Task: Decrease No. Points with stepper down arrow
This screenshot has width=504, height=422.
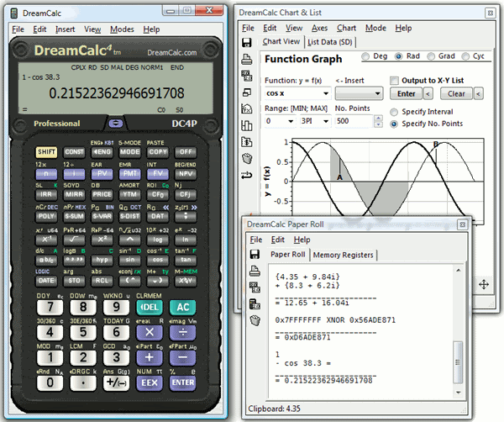Action: point(378,124)
